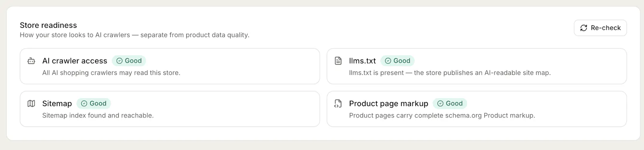This screenshot has width=644, height=150.
Task: Click the 'Sitemap index found and reachable' text
Action: click(98, 115)
